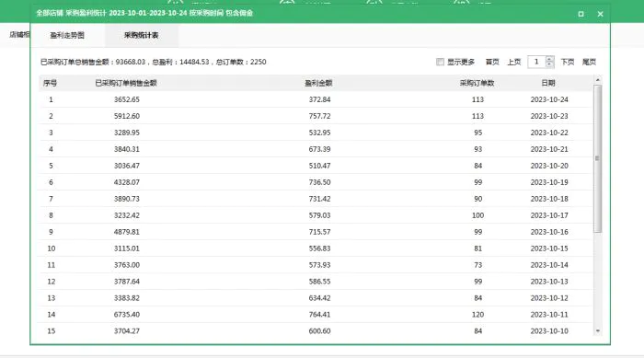Click the vertical scrollbar thumb of table

tap(598, 158)
